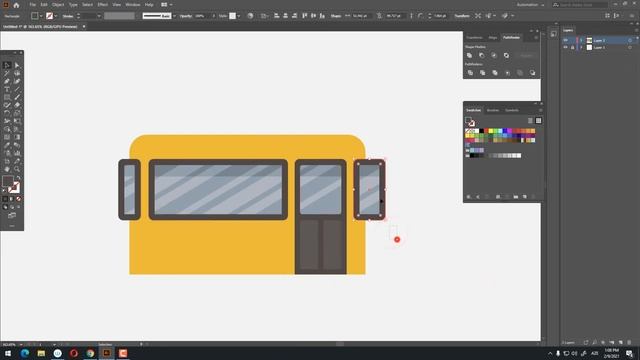Select the Hand tool
Image resolution: width=640 pixels, height=360 pixels.
coord(7,169)
